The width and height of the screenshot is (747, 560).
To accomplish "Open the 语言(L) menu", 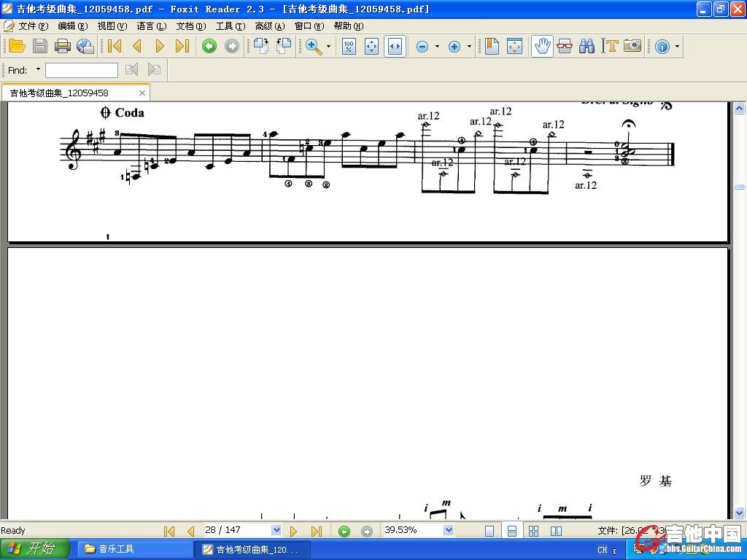I will click(x=152, y=26).
